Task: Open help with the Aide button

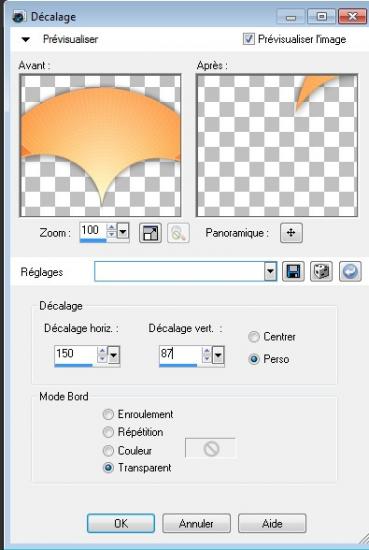Action: pos(272,523)
